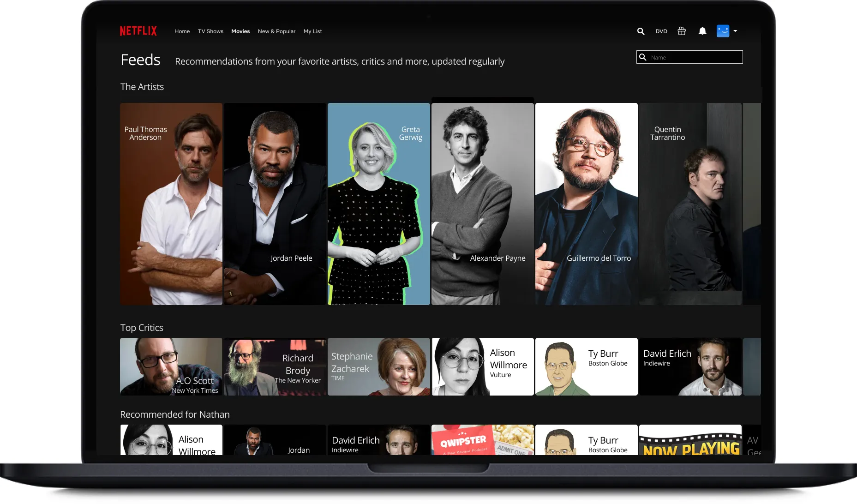Image resolution: width=857 pixels, height=504 pixels.
Task: View notifications via the bell icon
Action: [702, 31]
